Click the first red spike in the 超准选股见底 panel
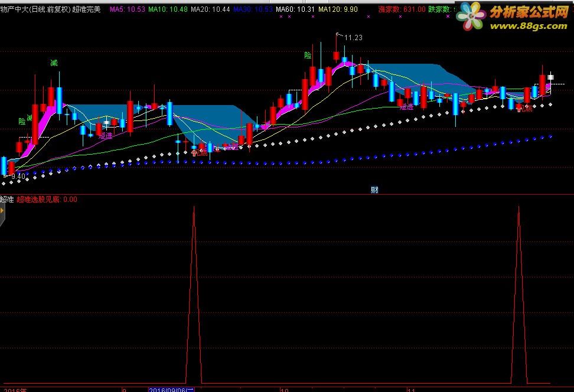The height and width of the screenshot is (392, 574). (194, 295)
